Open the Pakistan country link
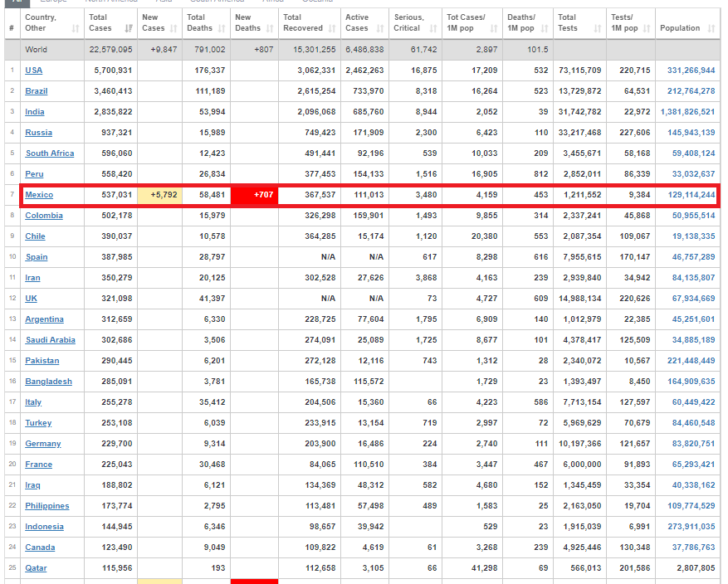 (42, 360)
